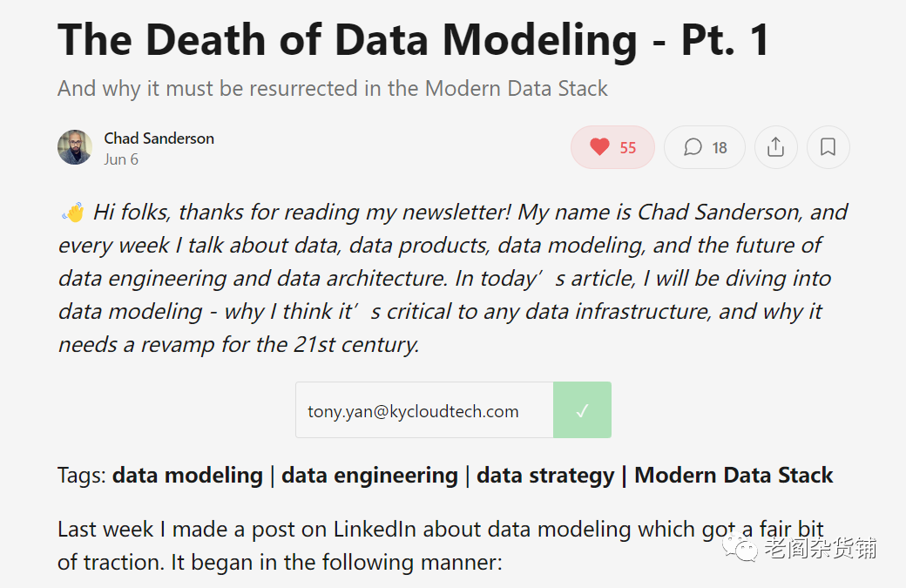The height and width of the screenshot is (588, 906).
Task: Click the email address input field
Action: pos(424,410)
